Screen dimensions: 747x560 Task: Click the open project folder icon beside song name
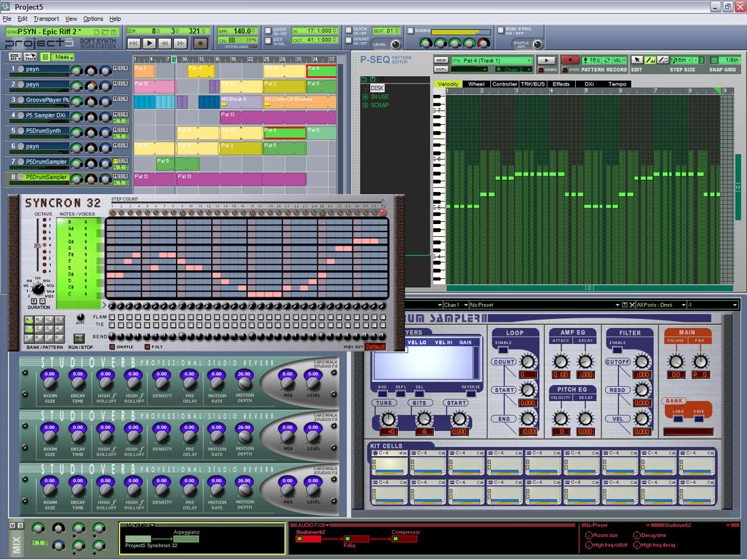(x=105, y=32)
